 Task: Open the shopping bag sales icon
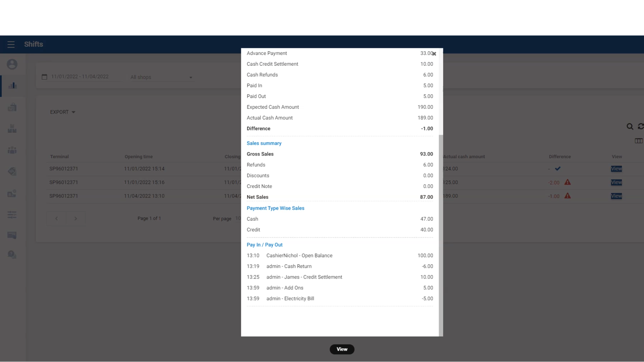(x=12, y=107)
